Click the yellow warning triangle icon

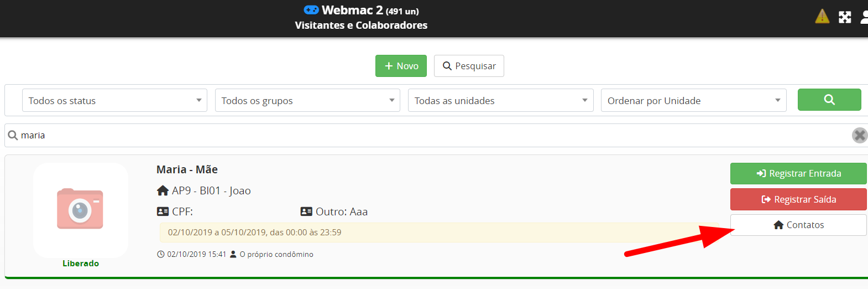click(822, 17)
